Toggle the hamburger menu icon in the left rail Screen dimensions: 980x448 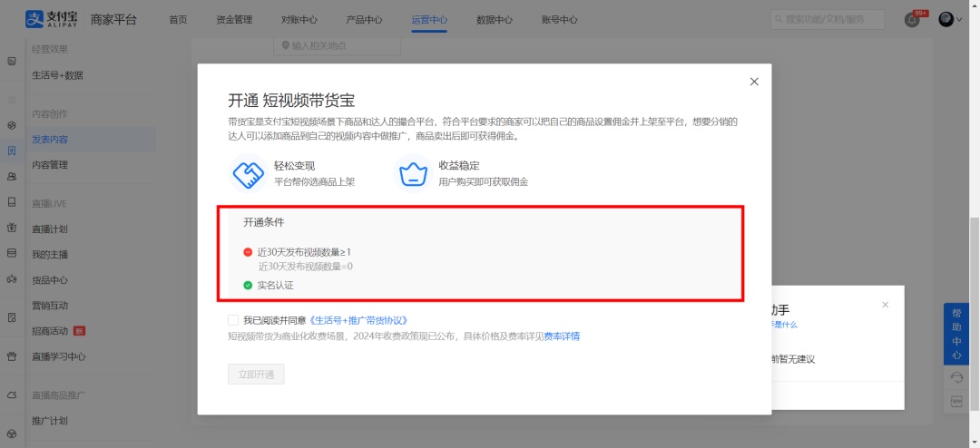point(12,100)
